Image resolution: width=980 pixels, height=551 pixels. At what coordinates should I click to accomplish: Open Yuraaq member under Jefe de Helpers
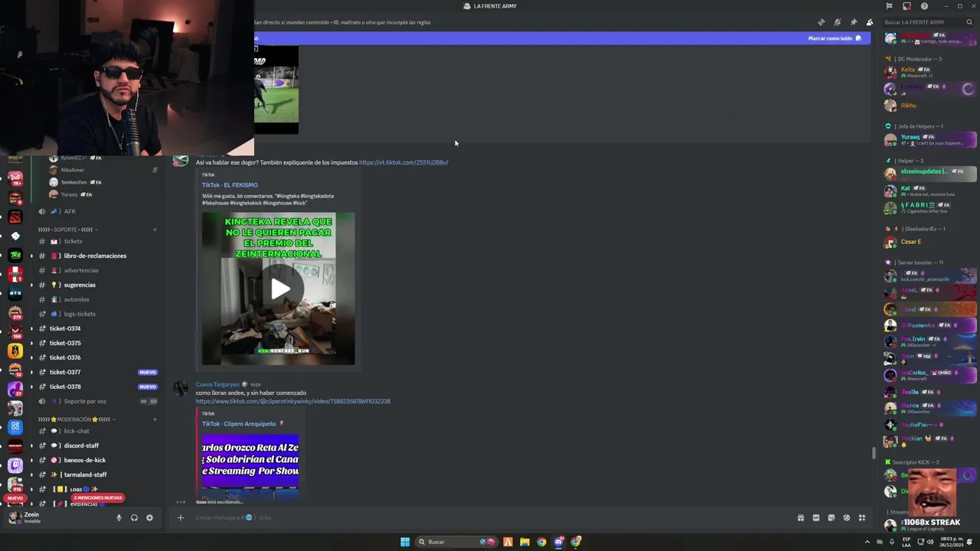tap(929, 139)
